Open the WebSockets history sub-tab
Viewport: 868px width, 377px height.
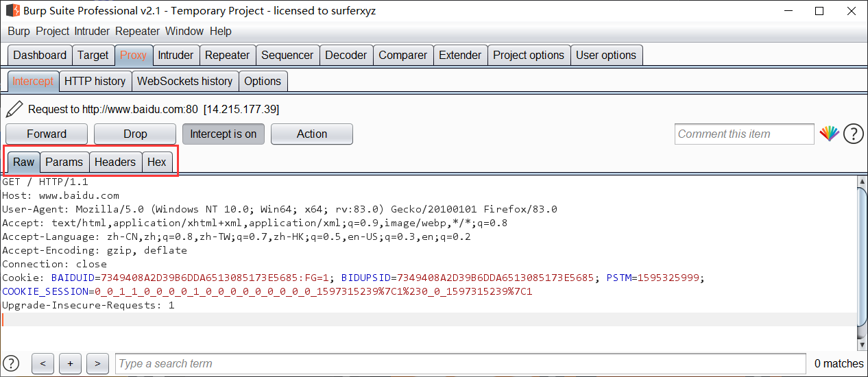(184, 81)
